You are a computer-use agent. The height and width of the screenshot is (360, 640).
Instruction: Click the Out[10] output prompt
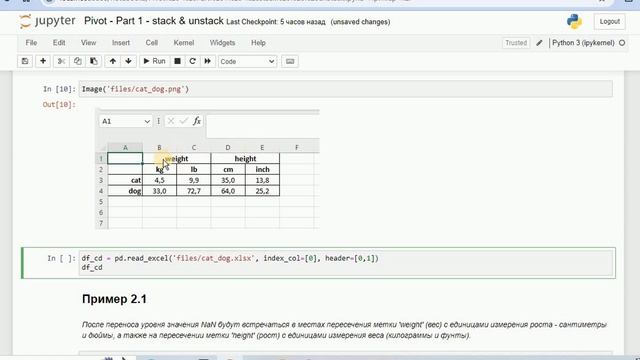coord(59,104)
